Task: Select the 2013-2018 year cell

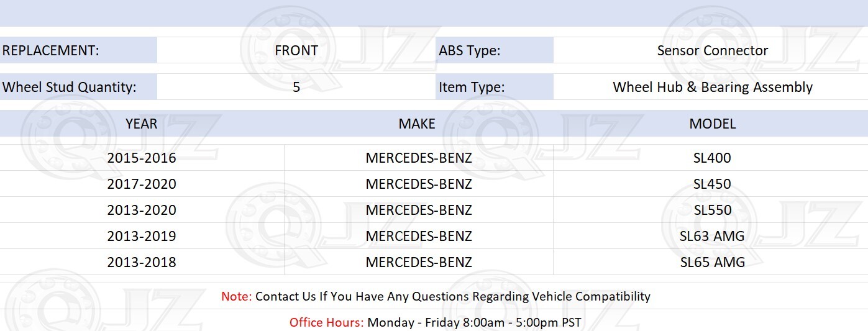Action: tap(142, 262)
